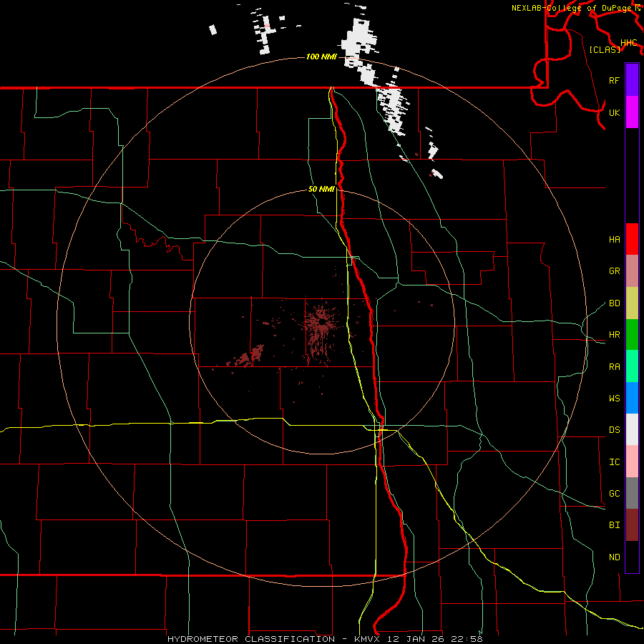Click the "HYDROMETEOR CLASSIFICATION" caption at bottom
The width and height of the screenshot is (644, 644).
pyautogui.click(x=251, y=639)
